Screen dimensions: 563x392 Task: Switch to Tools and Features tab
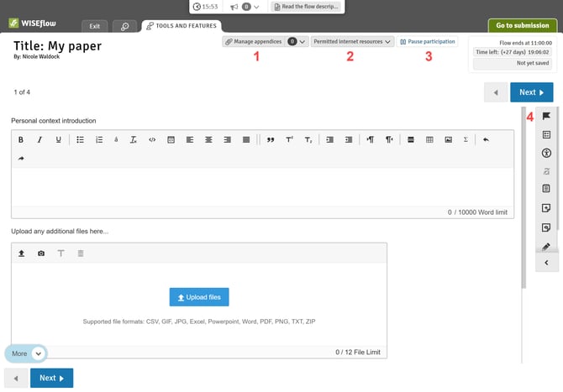182,26
